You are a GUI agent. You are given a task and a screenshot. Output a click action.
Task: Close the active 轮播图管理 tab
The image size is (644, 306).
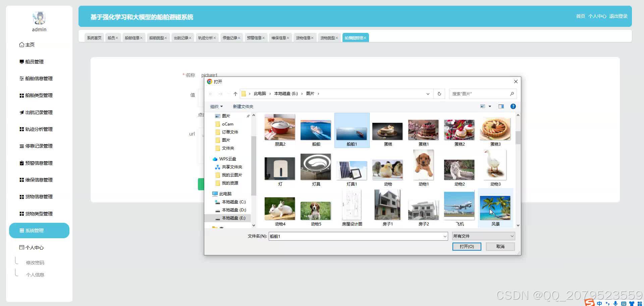point(365,38)
